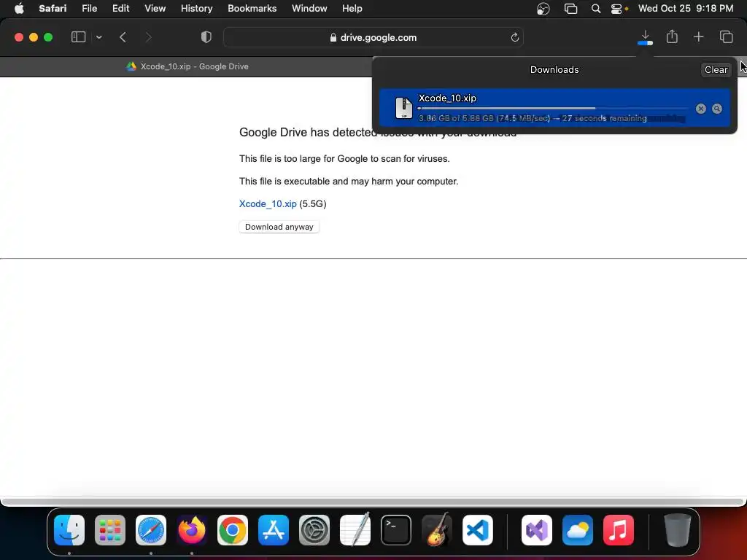Show the tab overview icon
Viewport: 747px width, 560px height.
[x=726, y=36]
